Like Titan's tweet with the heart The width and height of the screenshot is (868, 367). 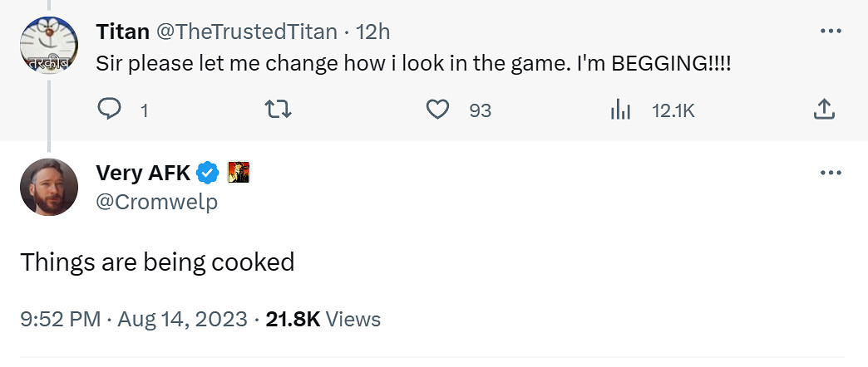pyautogui.click(x=437, y=110)
